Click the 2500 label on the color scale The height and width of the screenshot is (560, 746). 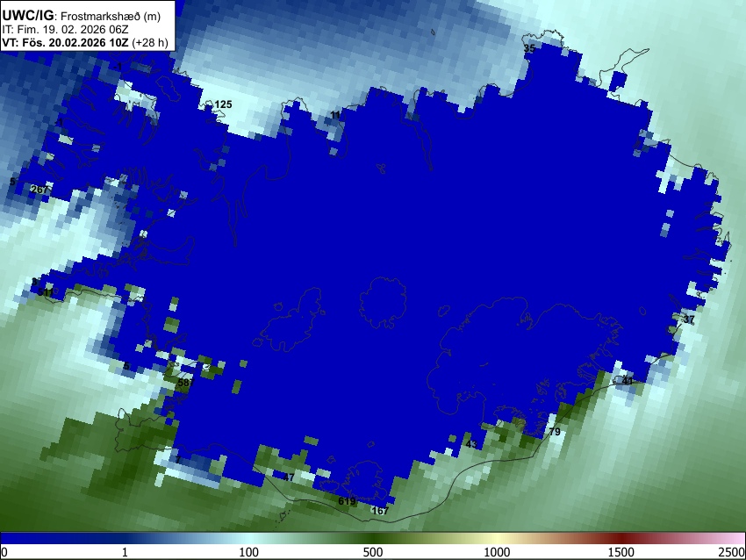(732, 552)
